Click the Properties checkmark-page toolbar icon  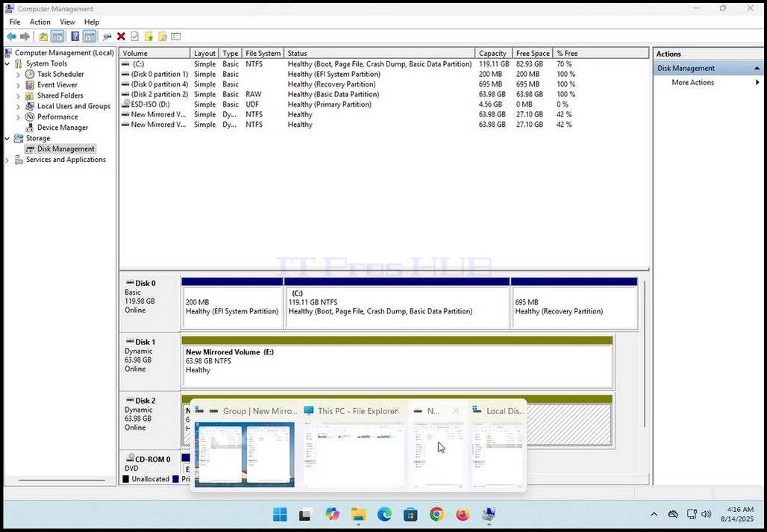[x=134, y=37]
